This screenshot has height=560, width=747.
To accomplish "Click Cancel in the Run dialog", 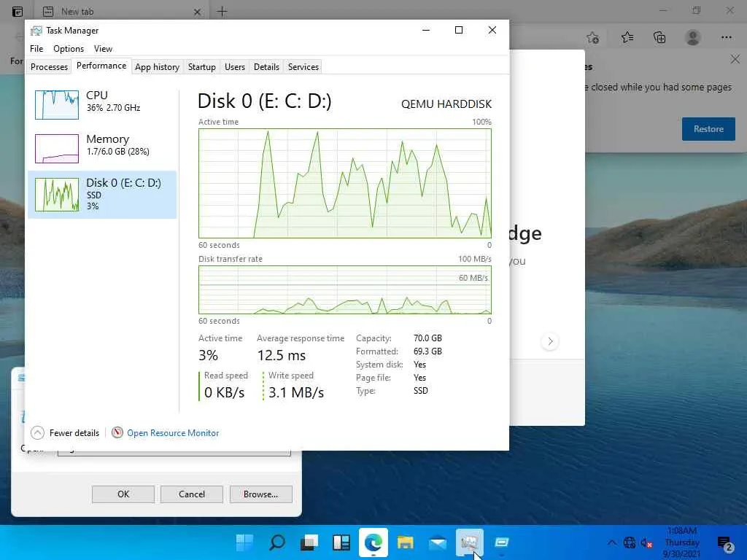I will tap(192, 494).
